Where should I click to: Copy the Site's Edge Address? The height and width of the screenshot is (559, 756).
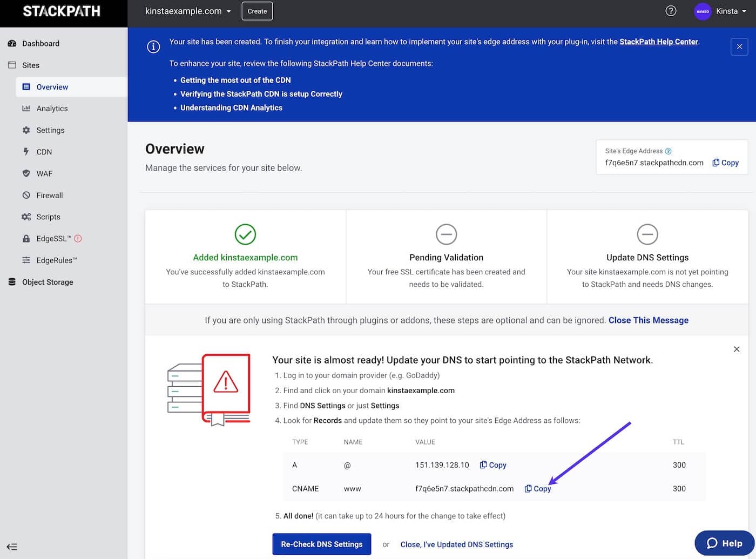click(725, 163)
